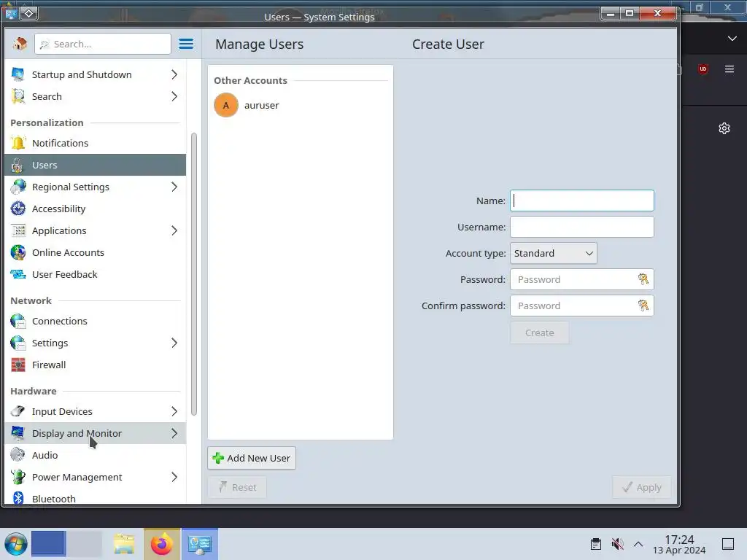Click the uBlock Origin icon in Firefox
Screen dimensions: 747x560
(x=703, y=69)
